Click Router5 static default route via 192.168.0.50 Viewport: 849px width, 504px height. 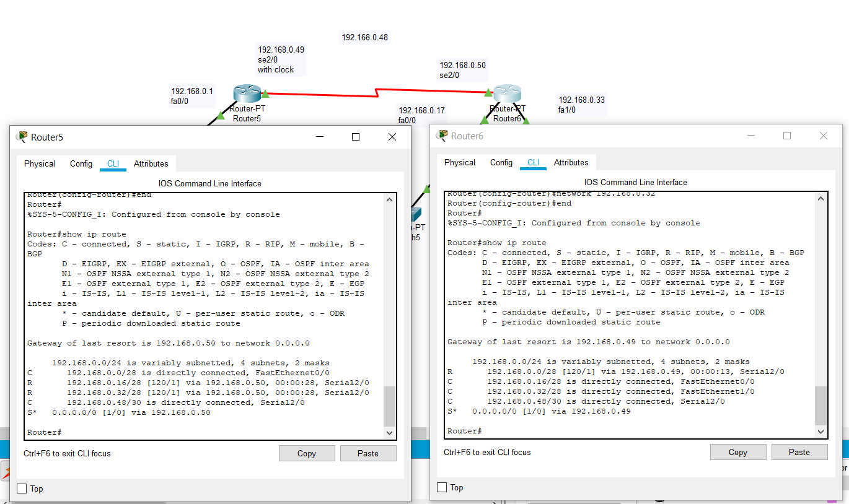tap(119, 412)
